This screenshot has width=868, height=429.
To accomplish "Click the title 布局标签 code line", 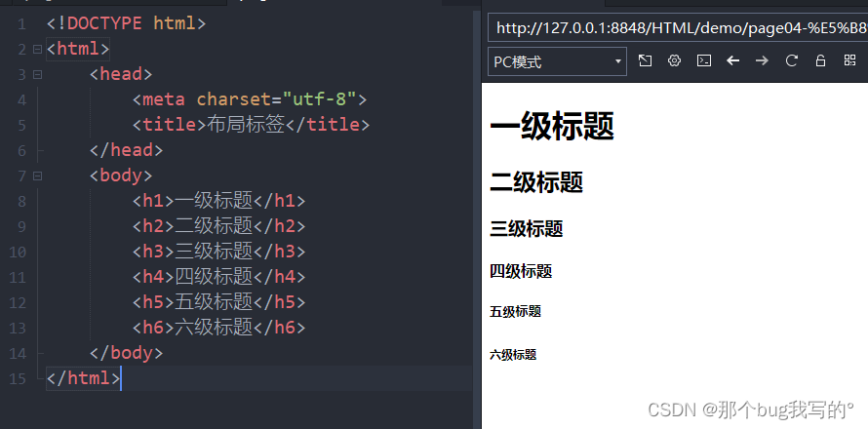I will [251, 125].
